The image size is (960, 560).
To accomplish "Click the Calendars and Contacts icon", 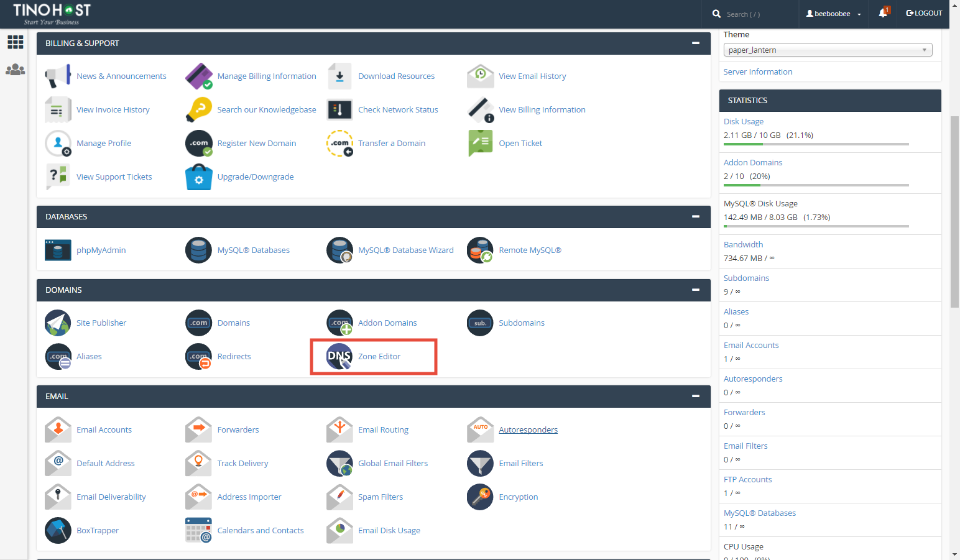I will (x=199, y=531).
